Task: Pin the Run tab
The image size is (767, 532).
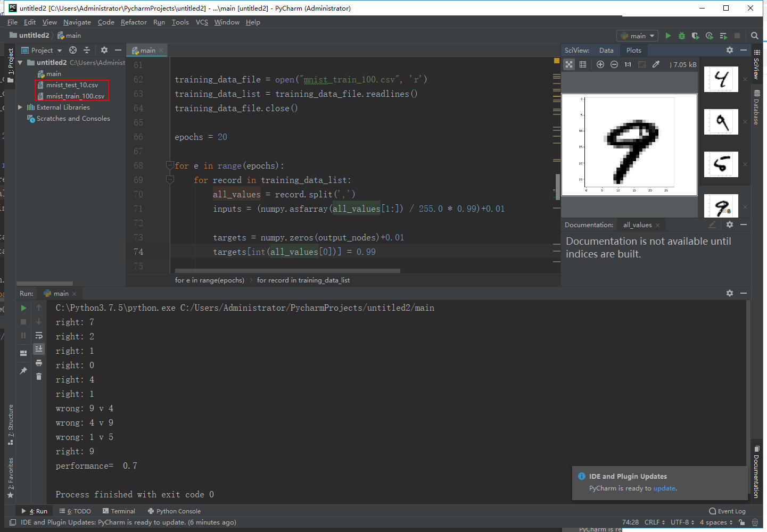Action: 23,370
